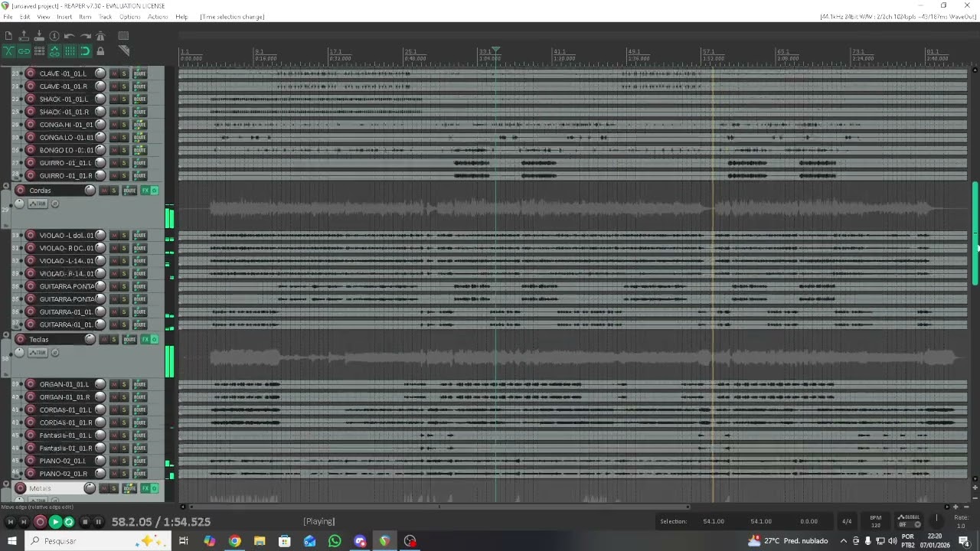
Task: Click the 4/4 time signature field
Action: pyautogui.click(x=847, y=521)
